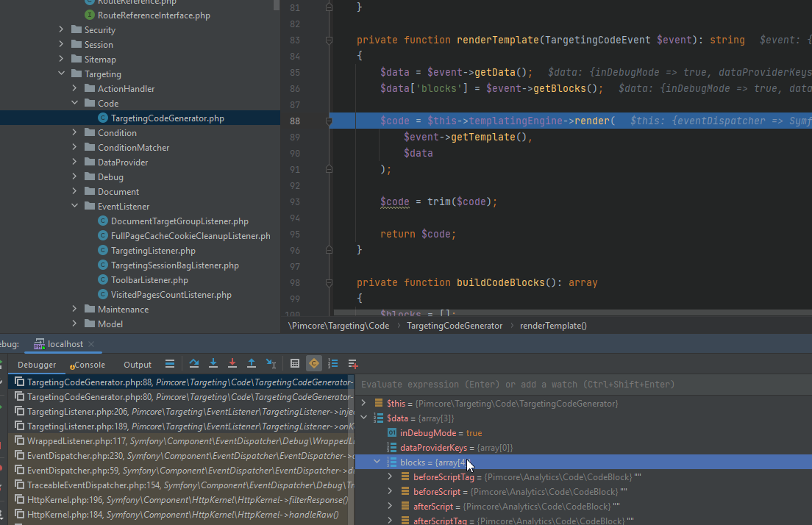
Task: Expand the beforeScriptTag variable entry
Action: click(x=389, y=476)
